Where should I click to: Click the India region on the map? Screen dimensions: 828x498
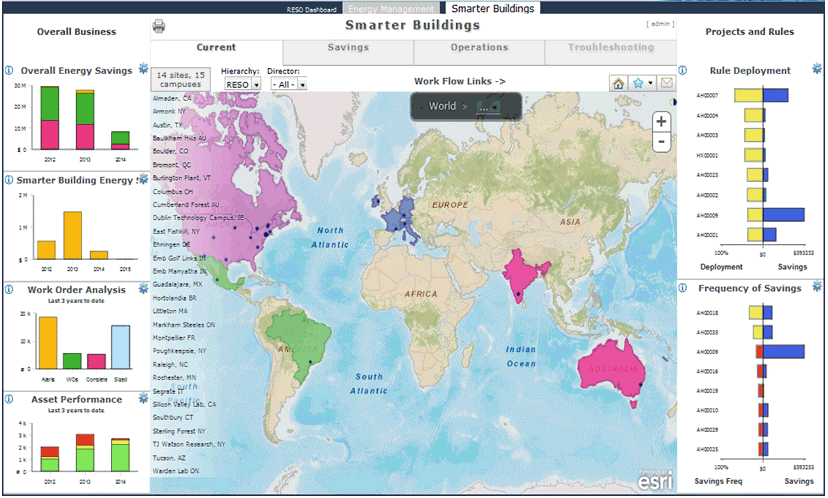520,277
